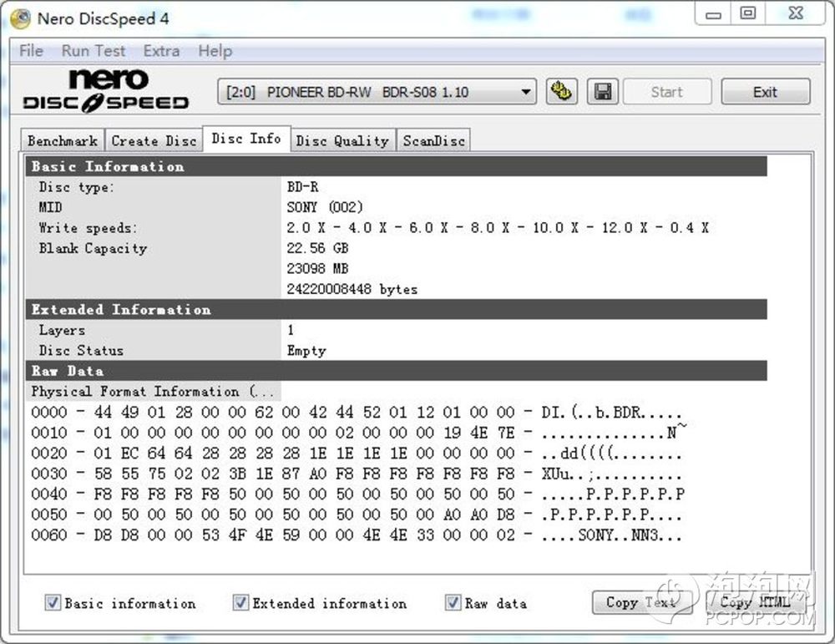Click the Disc Status label
The image size is (835, 644).
[81, 351]
